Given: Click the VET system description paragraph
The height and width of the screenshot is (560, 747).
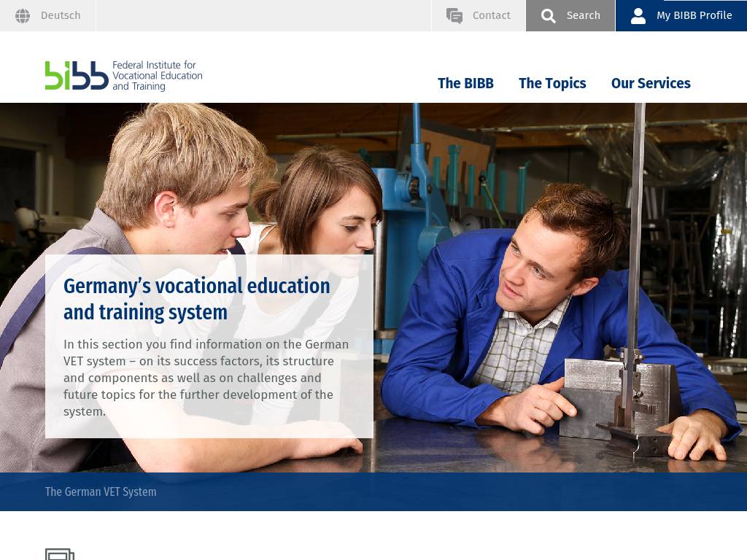Looking at the screenshot, I should (x=206, y=378).
